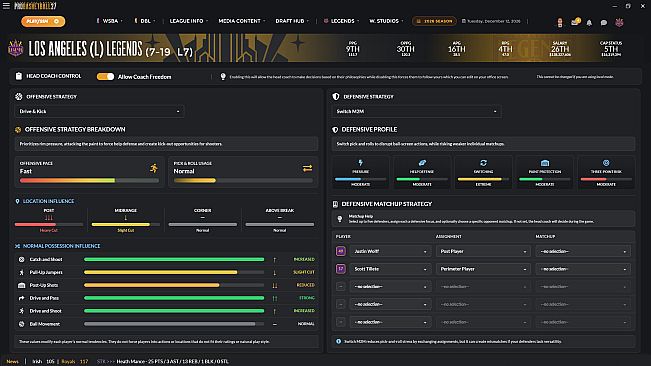Click the 2026 Season button

pos(434,21)
